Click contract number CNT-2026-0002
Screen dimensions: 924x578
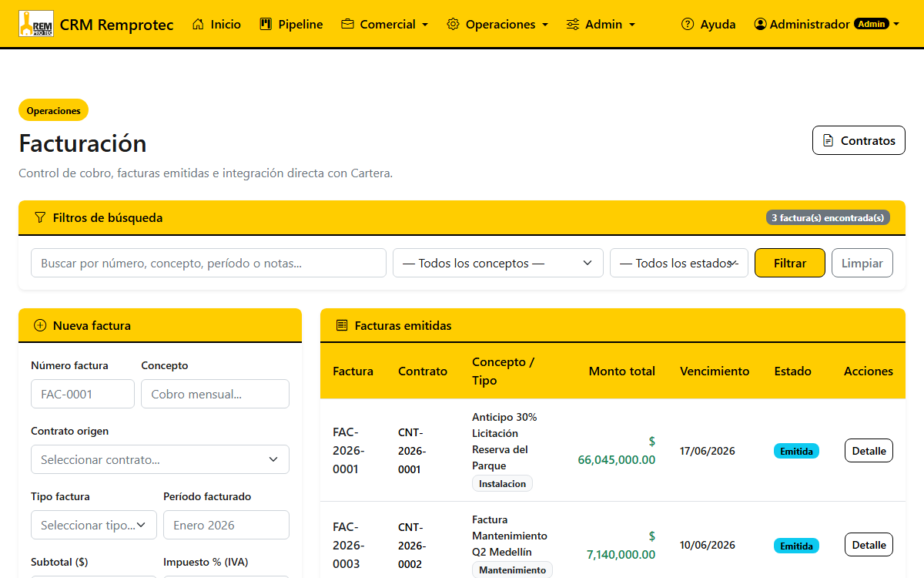[x=410, y=546]
